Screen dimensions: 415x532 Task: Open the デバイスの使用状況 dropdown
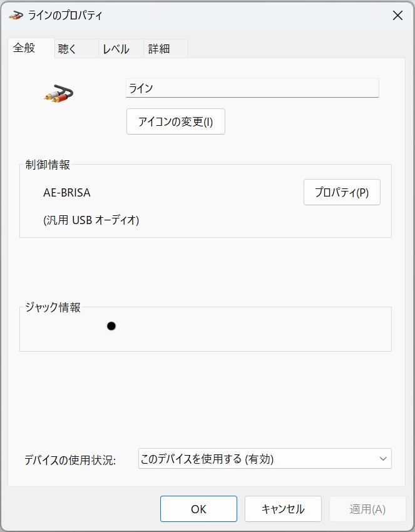[265, 459]
